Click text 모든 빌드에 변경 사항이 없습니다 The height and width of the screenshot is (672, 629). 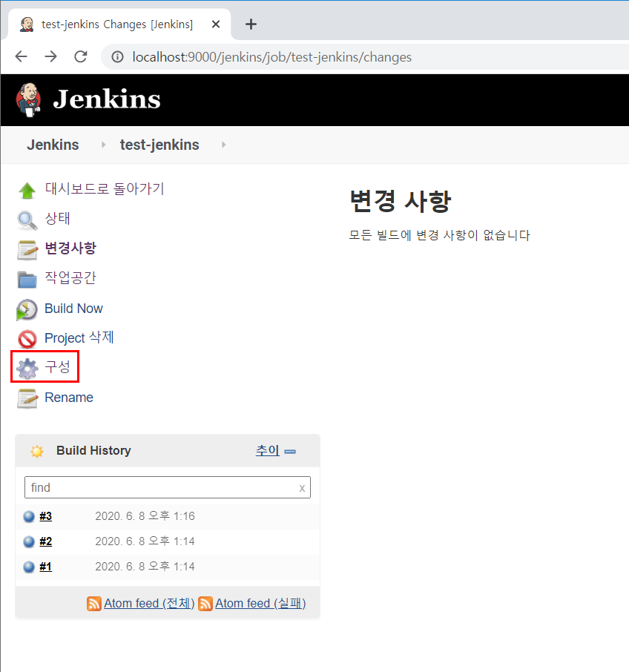tap(439, 235)
